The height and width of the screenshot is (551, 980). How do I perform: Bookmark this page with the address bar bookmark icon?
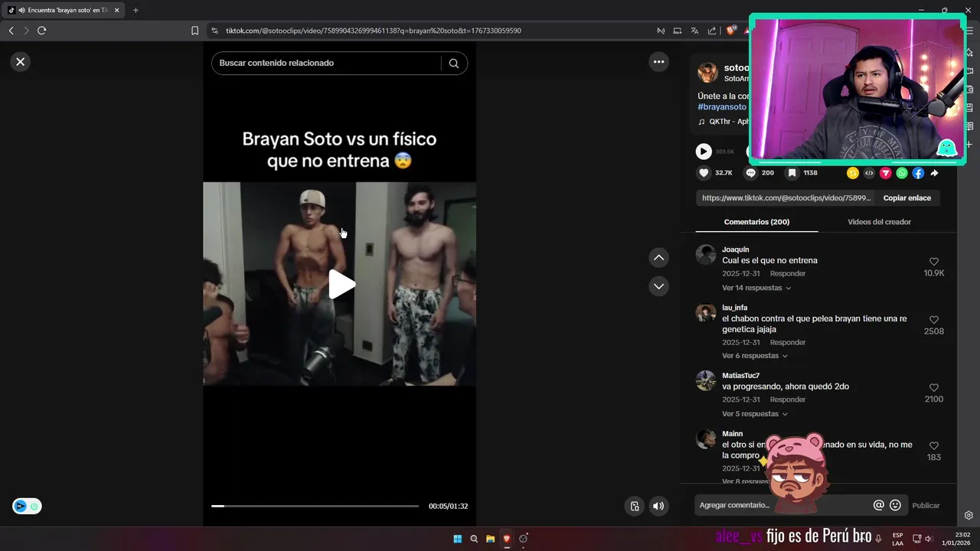point(194,31)
